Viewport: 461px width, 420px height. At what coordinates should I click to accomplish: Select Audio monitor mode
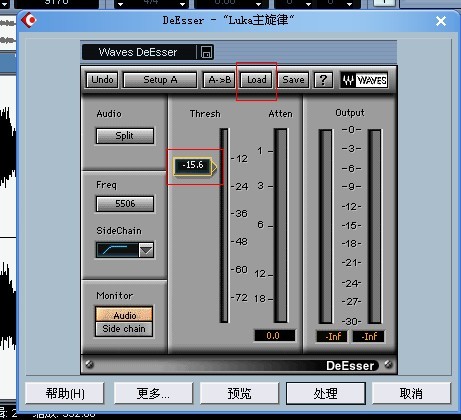click(124, 315)
